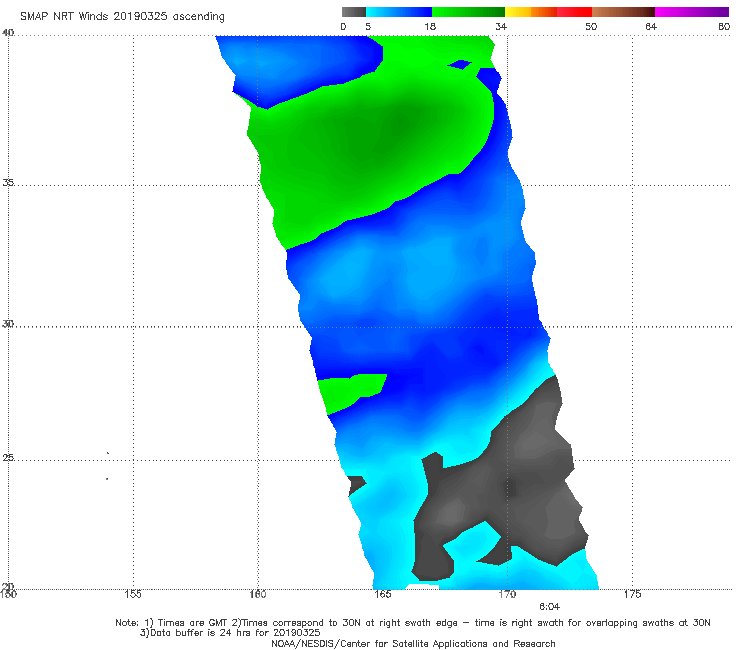The width and height of the screenshot is (740, 650).
Task: Pick the cyan-to-blue segment of the color bar
Action: [399, 12]
